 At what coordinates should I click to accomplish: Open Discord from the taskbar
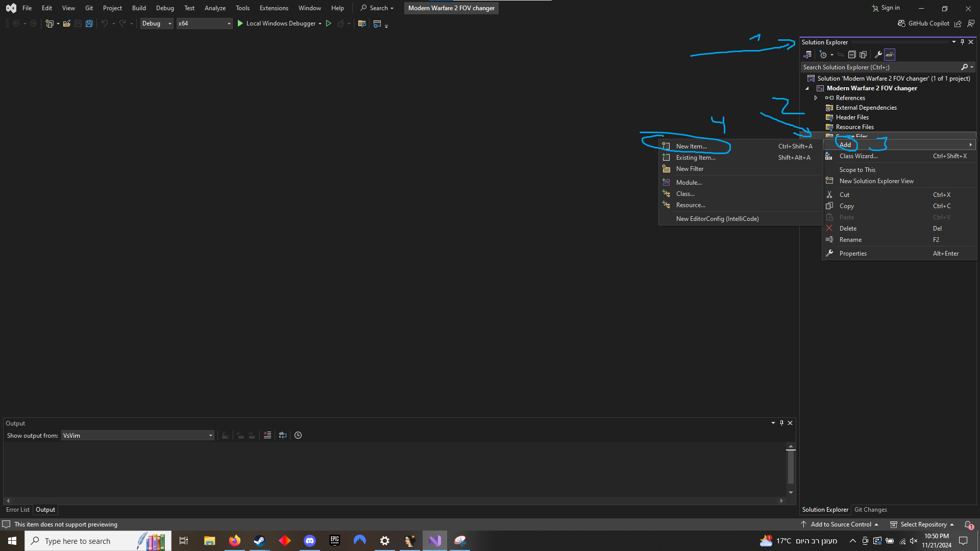[x=310, y=541]
